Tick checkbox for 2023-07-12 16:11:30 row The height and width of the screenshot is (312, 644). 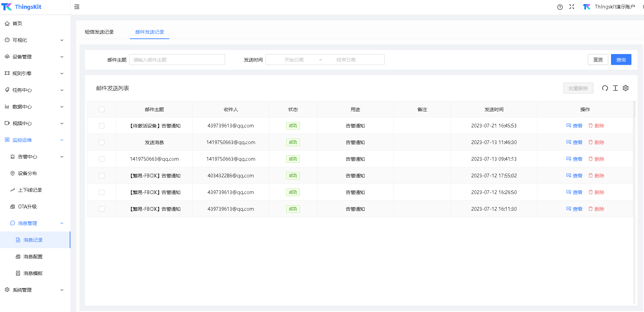pos(102,209)
